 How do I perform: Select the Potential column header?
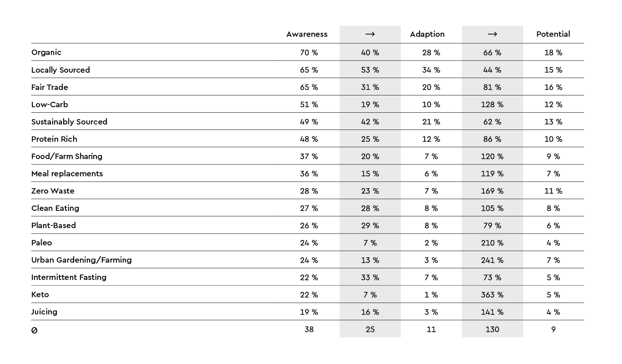553,34
